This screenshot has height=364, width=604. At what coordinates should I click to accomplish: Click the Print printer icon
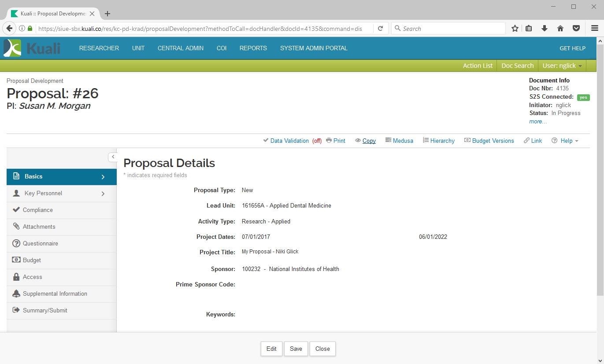tap(329, 141)
